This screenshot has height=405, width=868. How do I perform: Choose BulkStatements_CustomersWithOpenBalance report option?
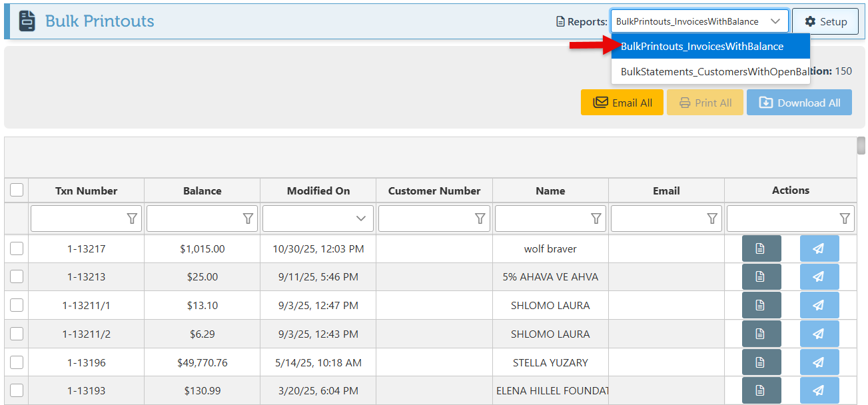(710, 72)
